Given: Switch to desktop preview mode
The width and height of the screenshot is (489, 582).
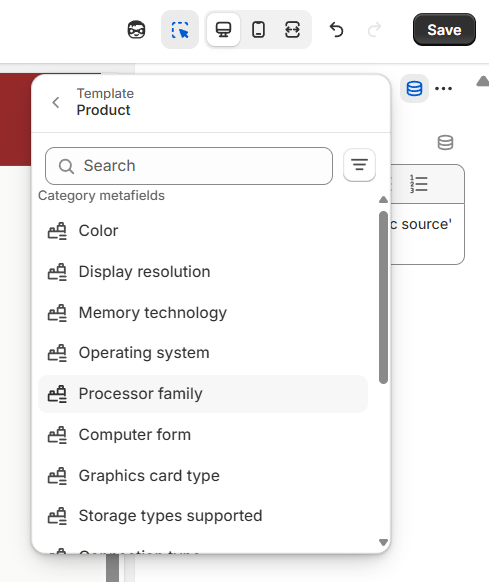Looking at the screenshot, I should [x=223, y=30].
